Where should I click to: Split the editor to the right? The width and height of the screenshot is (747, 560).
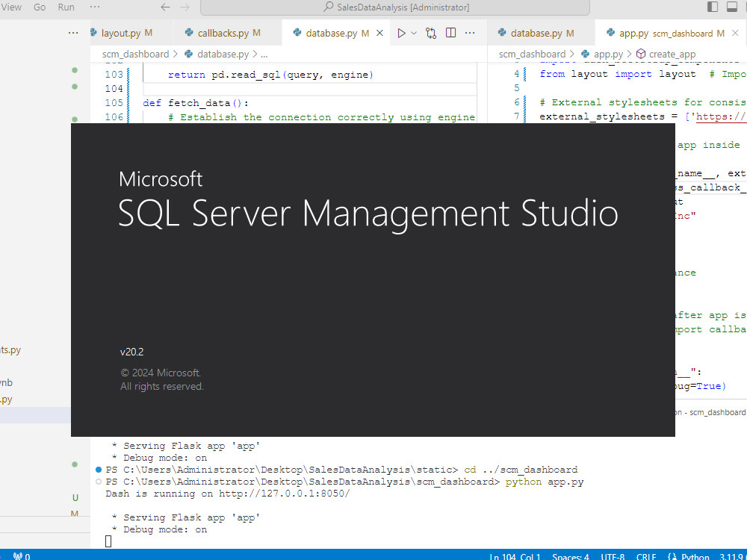[450, 33]
